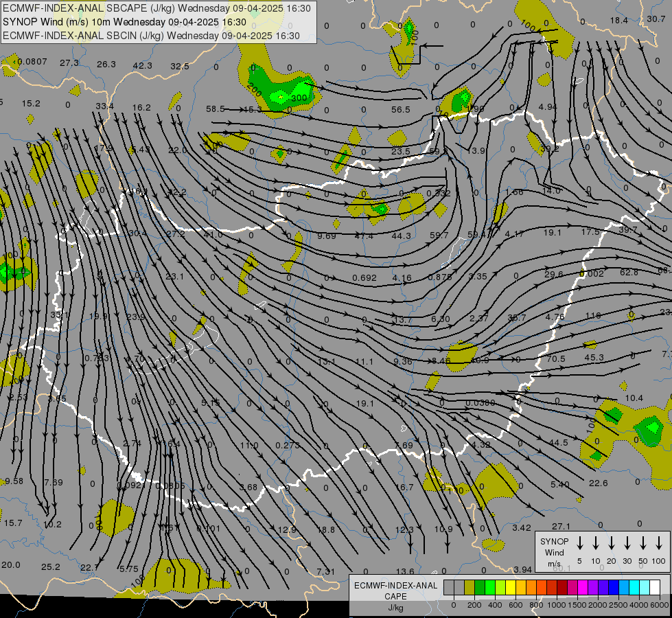The image size is (672, 618).
Task: Click the map value 9.69
Action: [x=327, y=236]
